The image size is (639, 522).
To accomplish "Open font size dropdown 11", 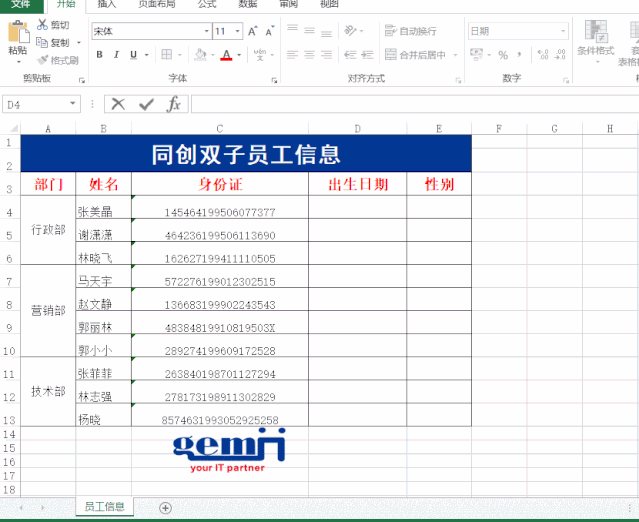I will pos(237,31).
